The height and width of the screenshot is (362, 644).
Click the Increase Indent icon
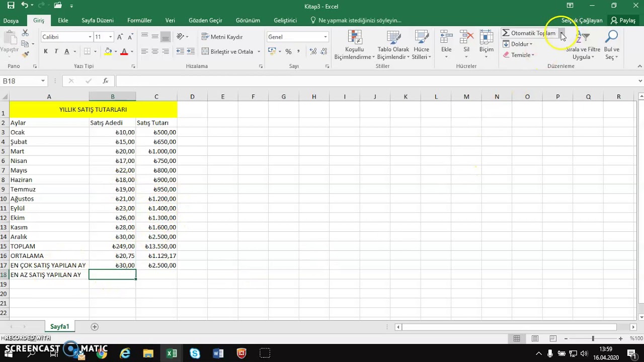point(191,51)
